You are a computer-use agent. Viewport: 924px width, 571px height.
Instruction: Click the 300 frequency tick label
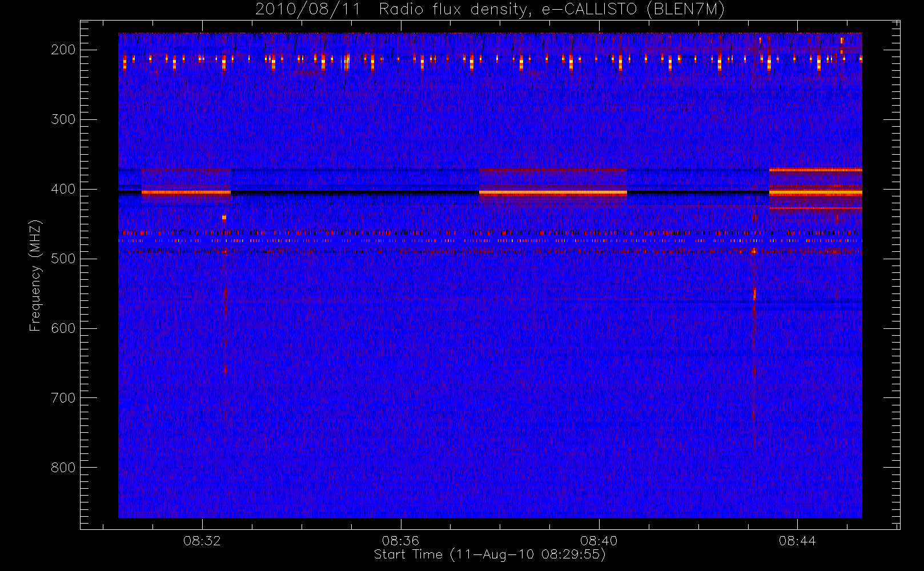point(63,119)
